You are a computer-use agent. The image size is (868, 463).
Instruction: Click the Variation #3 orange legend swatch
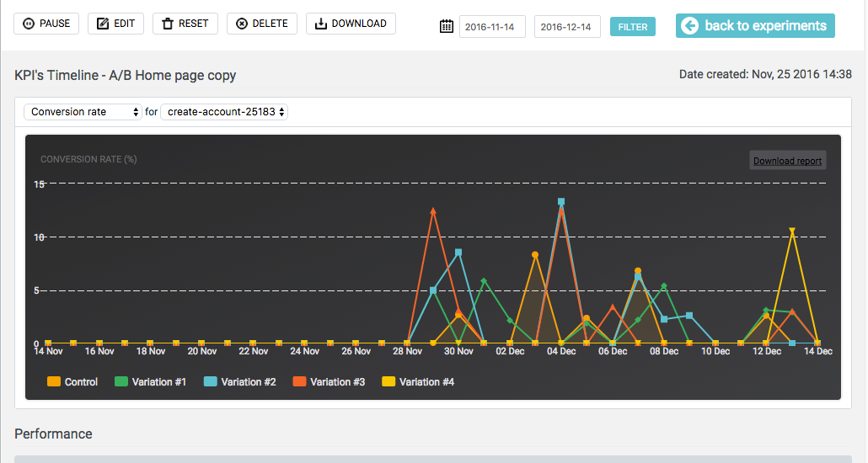pos(299,381)
